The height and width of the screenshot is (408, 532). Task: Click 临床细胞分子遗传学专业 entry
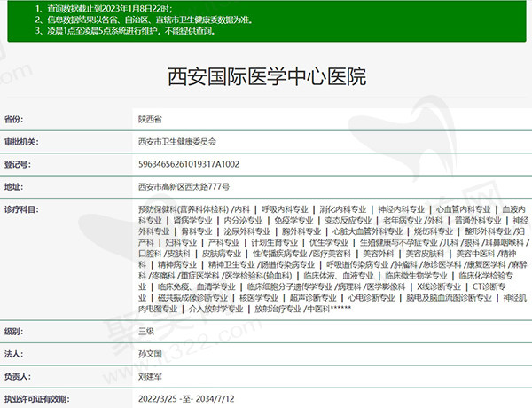click(x=289, y=286)
